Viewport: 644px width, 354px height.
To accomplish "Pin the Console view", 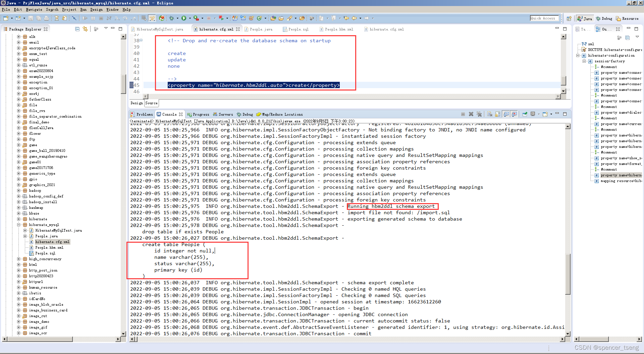I will 525,114.
